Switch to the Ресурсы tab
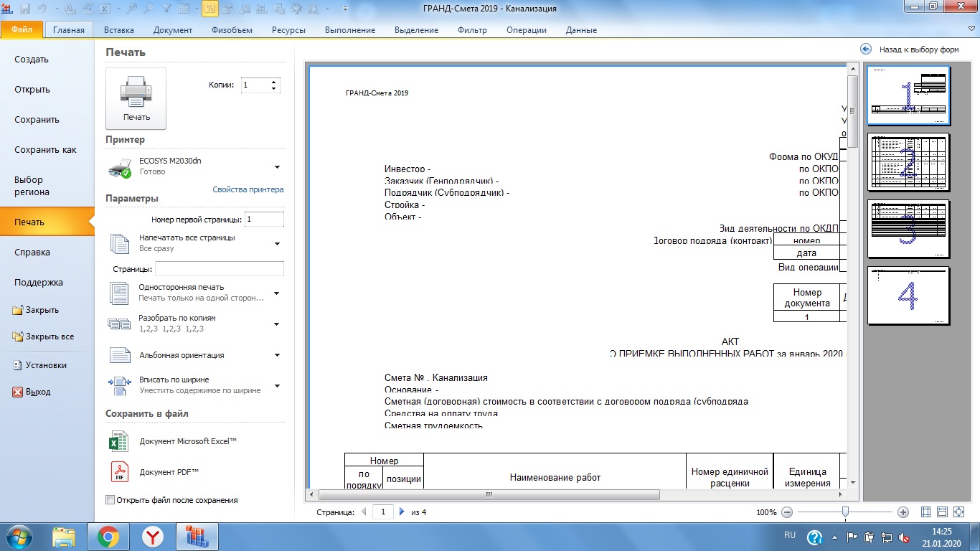Image resolution: width=980 pixels, height=551 pixels. pyautogui.click(x=288, y=30)
